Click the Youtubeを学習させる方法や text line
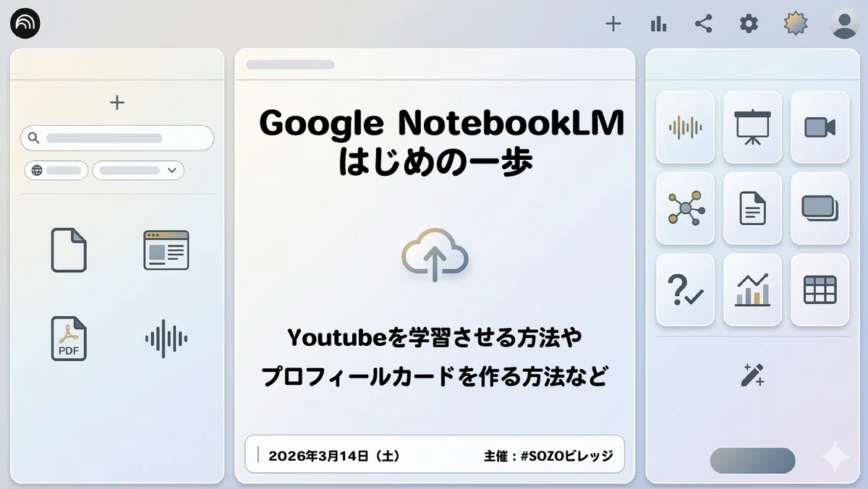This screenshot has height=489, width=868. click(x=435, y=338)
